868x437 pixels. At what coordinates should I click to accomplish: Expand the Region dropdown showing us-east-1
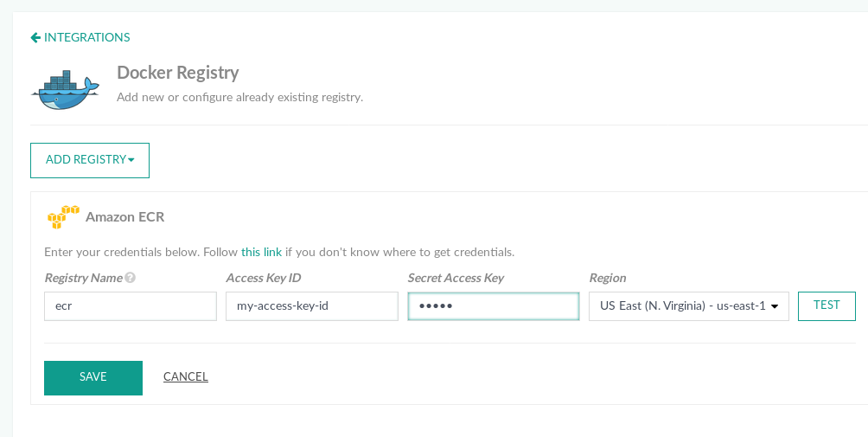pyautogui.click(x=688, y=306)
